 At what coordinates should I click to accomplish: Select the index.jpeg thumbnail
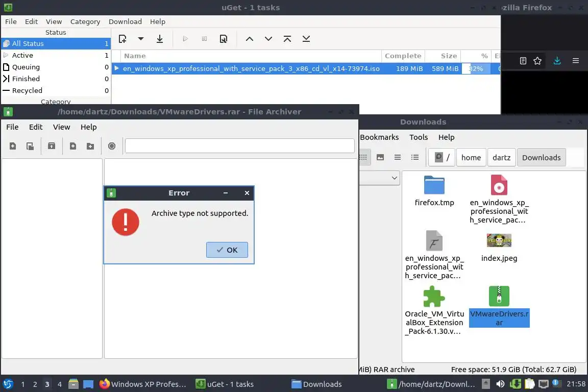pyautogui.click(x=499, y=248)
